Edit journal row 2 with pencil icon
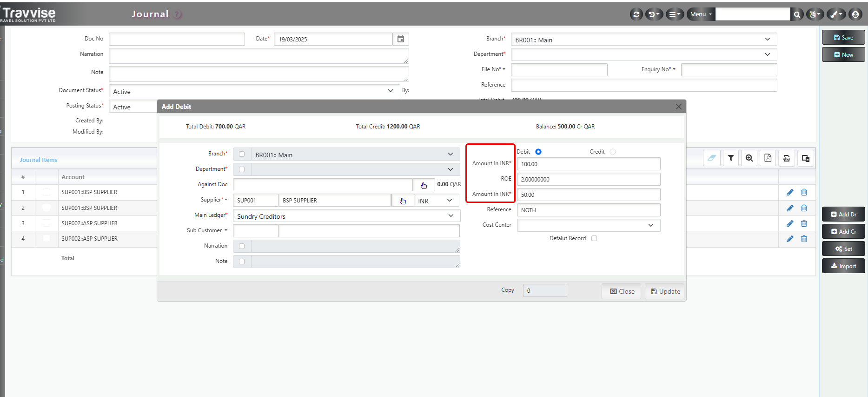The width and height of the screenshot is (868, 397). tap(790, 208)
